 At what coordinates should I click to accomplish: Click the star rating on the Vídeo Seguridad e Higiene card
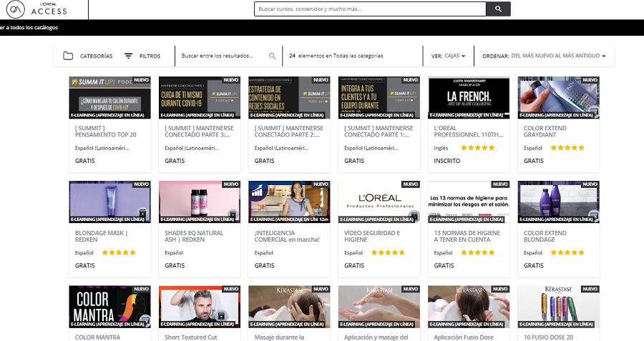tap(388, 252)
